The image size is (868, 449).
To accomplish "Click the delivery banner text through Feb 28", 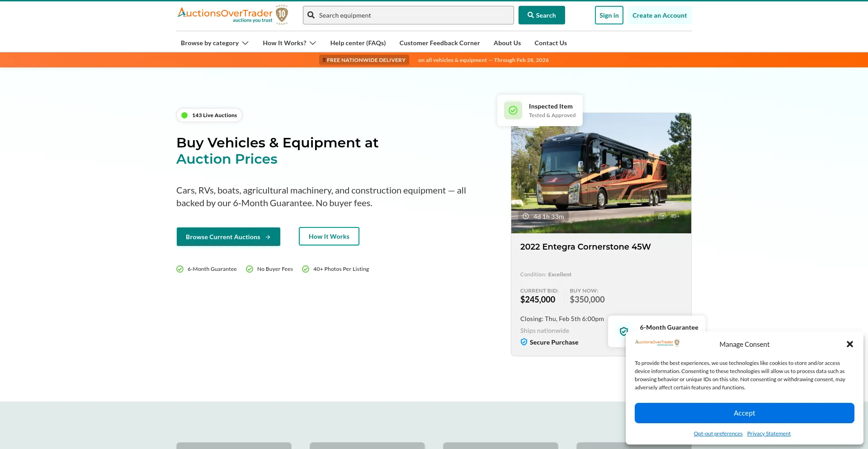I will coord(483,60).
